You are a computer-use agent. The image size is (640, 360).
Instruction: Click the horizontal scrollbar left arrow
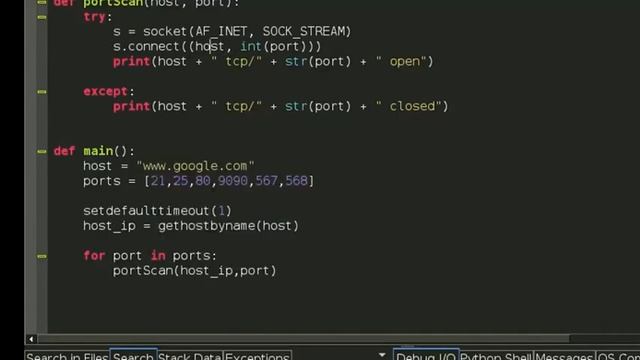(31, 339)
